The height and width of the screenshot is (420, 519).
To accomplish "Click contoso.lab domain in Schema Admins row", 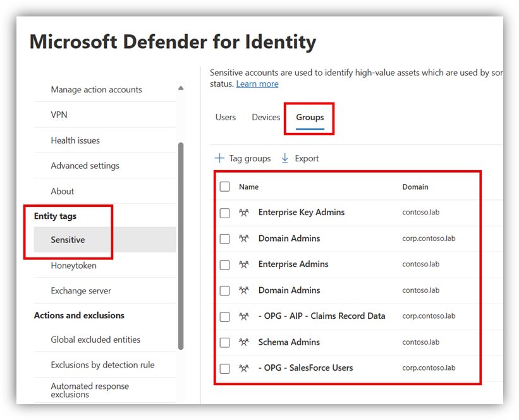I will click(420, 342).
